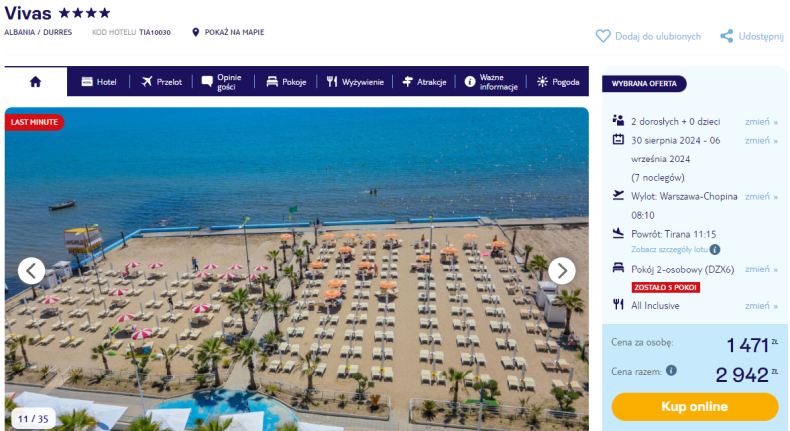Click info icon next to Zobacz szczegóły lotu

(715, 250)
